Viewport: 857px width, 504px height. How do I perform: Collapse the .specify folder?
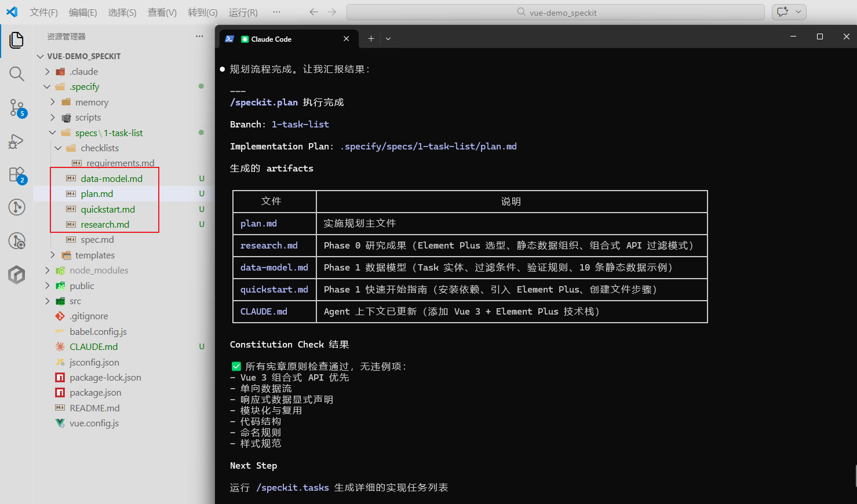point(48,87)
